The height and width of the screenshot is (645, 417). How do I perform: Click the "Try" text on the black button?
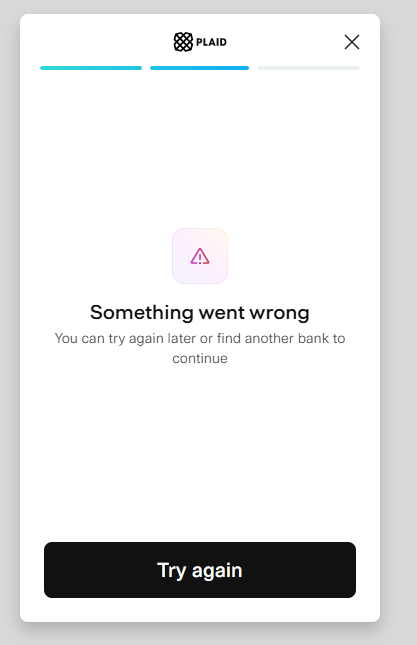(x=171, y=571)
